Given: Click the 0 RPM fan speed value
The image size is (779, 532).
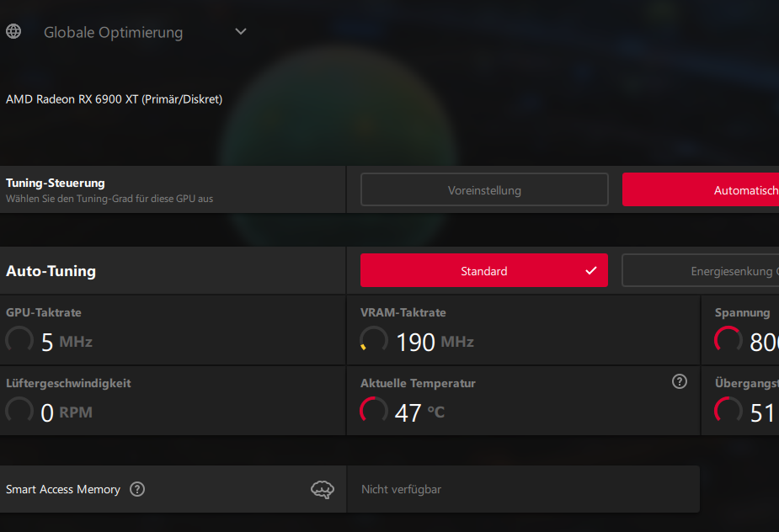Looking at the screenshot, I should point(67,412).
